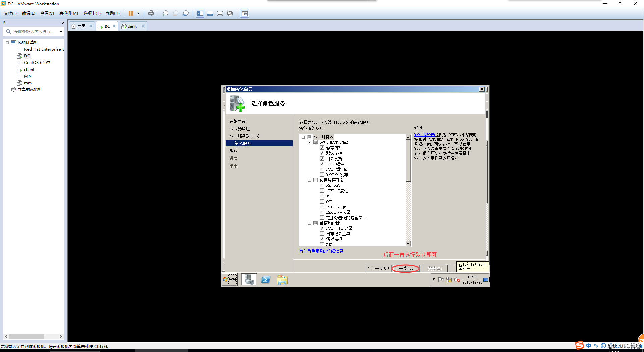Send Ctrl+Alt+Del to the VM
Screen dimensions: 644x352
[151, 13]
